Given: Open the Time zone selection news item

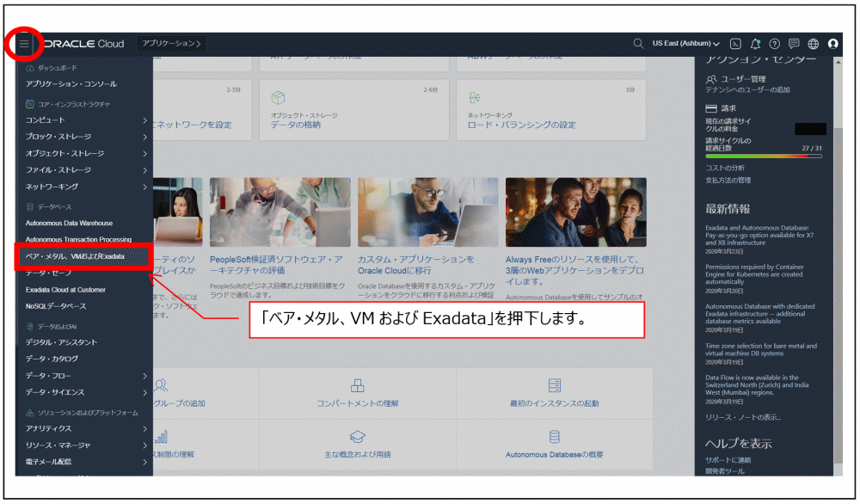Looking at the screenshot, I should tap(761, 350).
